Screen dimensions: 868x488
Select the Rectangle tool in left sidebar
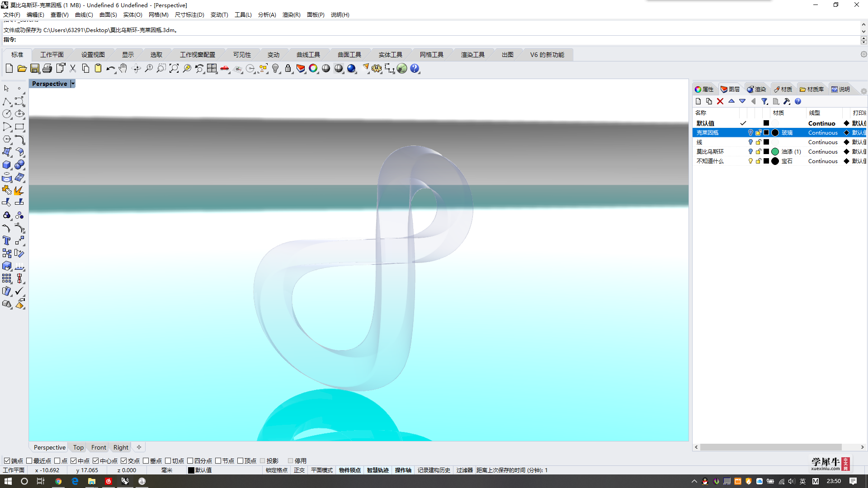19,127
